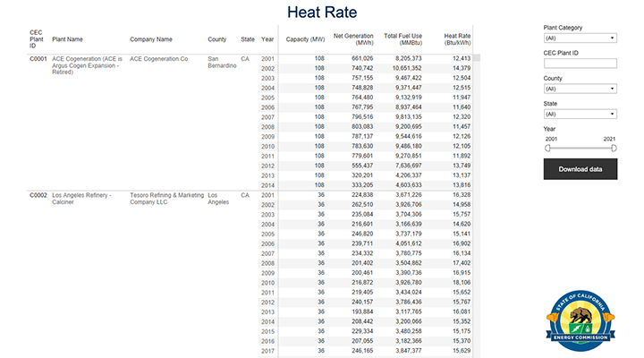Click total fuel use value 4,051,612
The width and height of the screenshot is (644, 358).
pyautogui.click(x=409, y=243)
